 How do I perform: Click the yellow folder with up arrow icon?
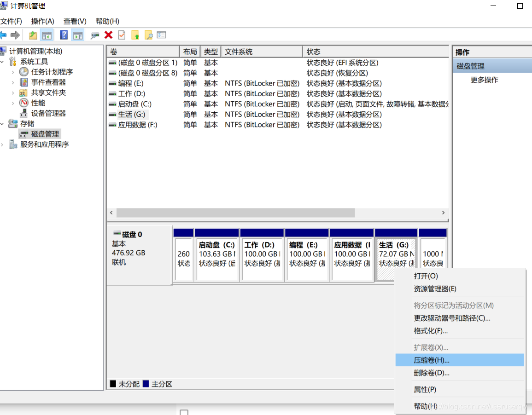tap(135, 35)
